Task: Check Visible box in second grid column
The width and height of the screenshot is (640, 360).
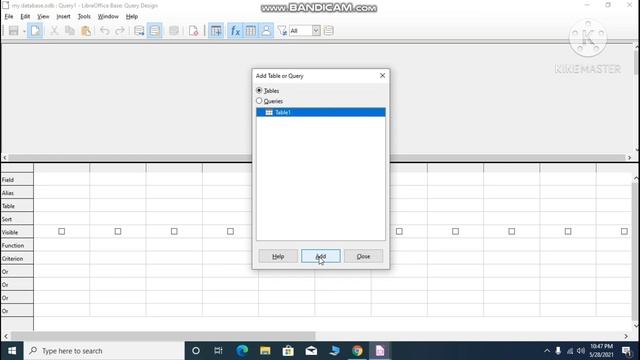Action: 118,231
